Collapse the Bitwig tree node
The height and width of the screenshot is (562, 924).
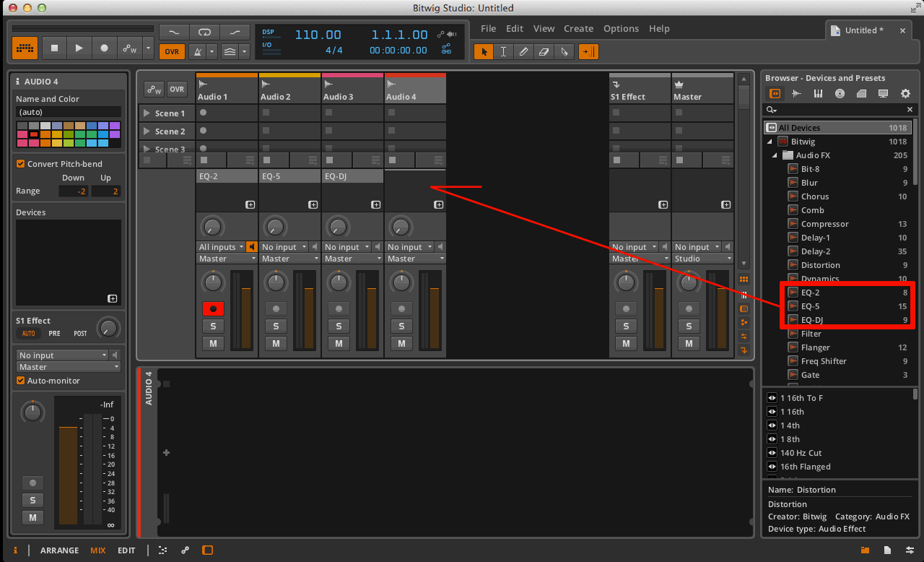pos(770,142)
